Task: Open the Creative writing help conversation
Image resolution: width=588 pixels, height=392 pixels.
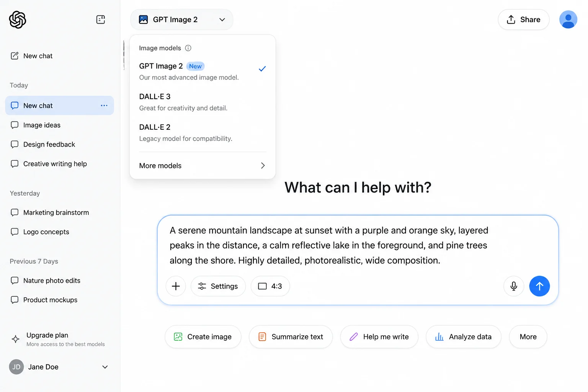Action: (x=59, y=164)
